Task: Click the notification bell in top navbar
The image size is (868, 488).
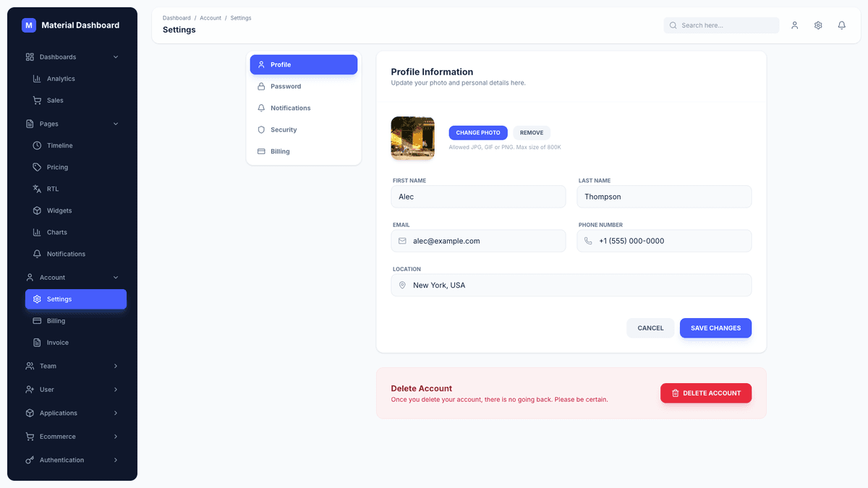Action: click(841, 25)
